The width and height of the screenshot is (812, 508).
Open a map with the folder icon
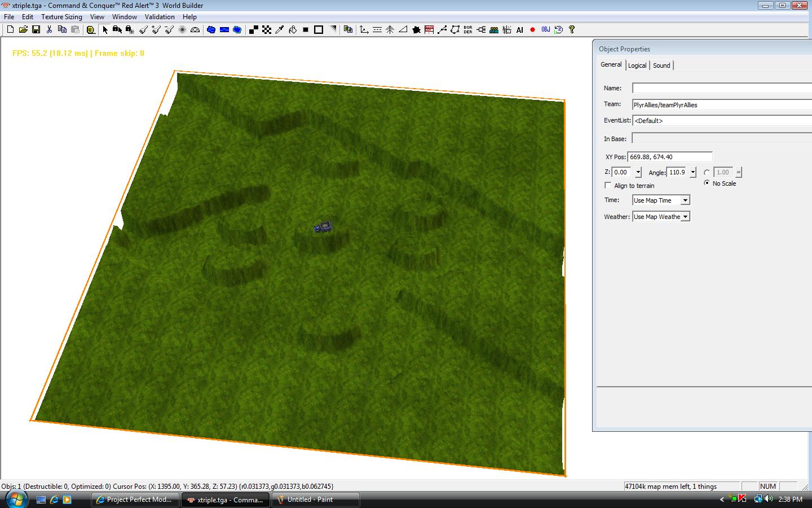click(x=23, y=29)
